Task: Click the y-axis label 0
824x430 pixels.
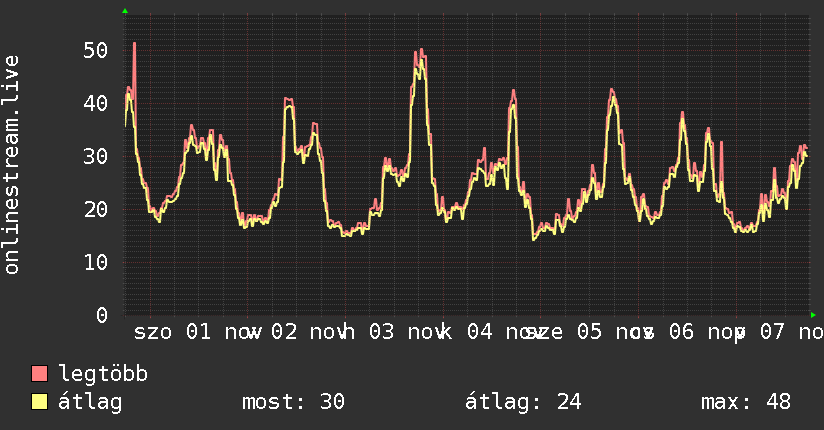Action: click(102, 315)
